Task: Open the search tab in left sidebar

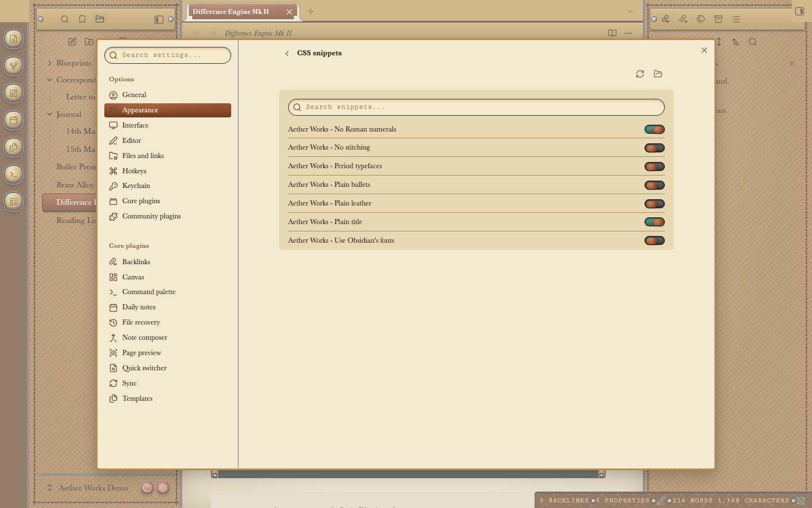Action: [x=65, y=19]
